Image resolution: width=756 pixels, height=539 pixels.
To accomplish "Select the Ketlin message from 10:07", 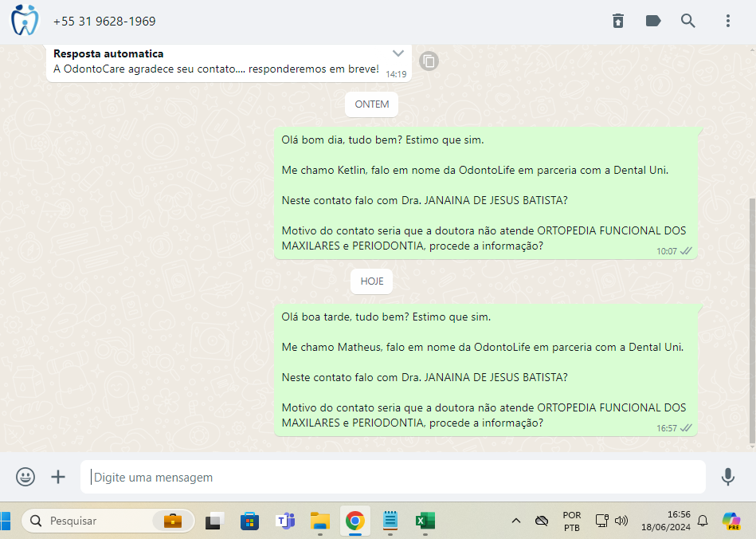I will [485, 193].
